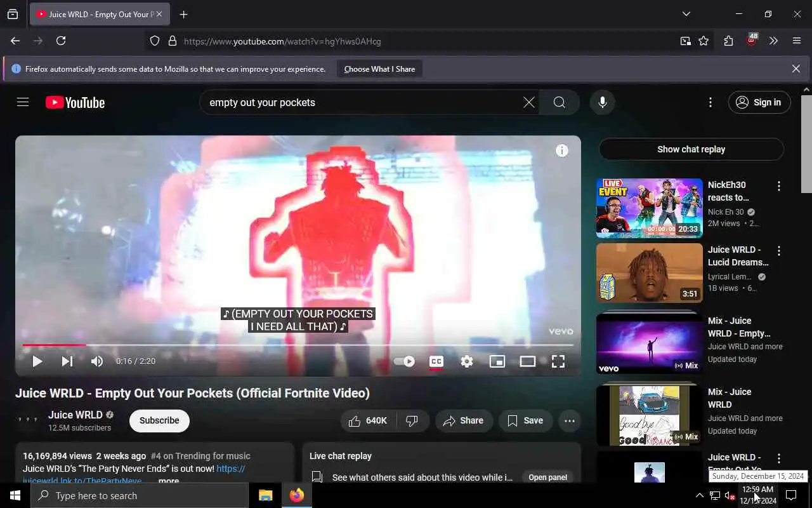
Task: Turn off closed captions CC button
Action: [x=436, y=361]
